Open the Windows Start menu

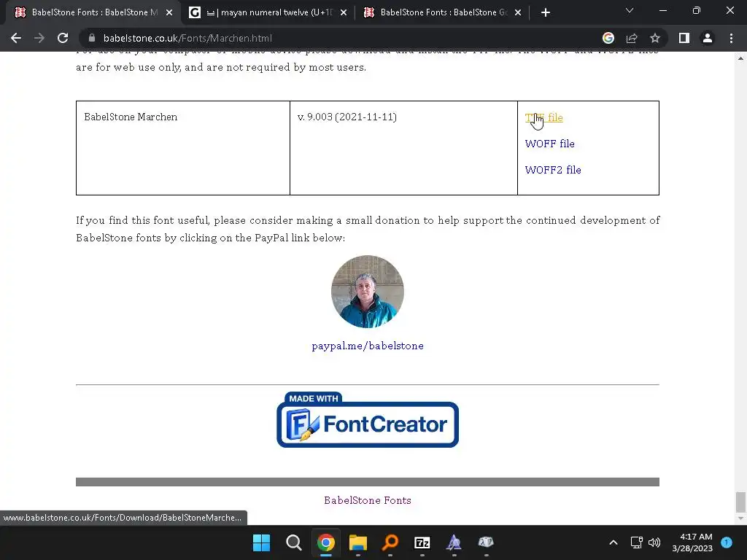(261, 542)
